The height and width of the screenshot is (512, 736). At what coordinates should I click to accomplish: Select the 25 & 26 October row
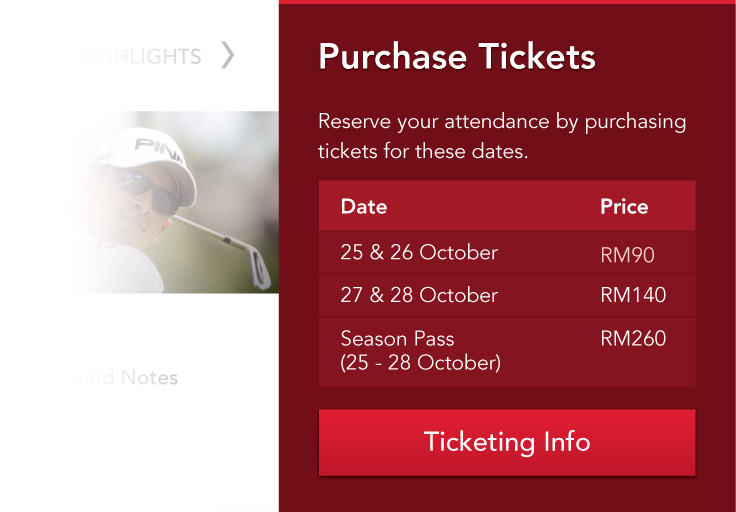tap(507, 252)
